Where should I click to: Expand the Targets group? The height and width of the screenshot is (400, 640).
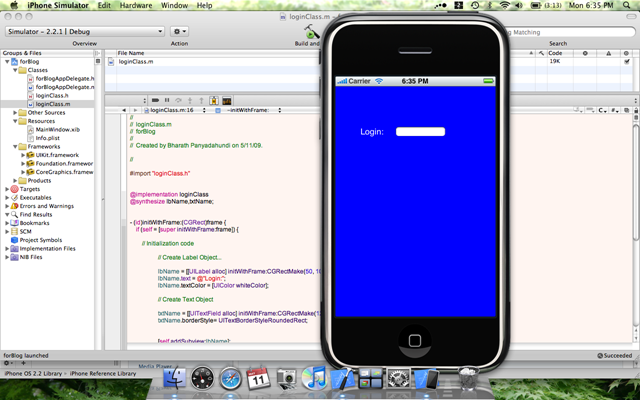[7, 189]
